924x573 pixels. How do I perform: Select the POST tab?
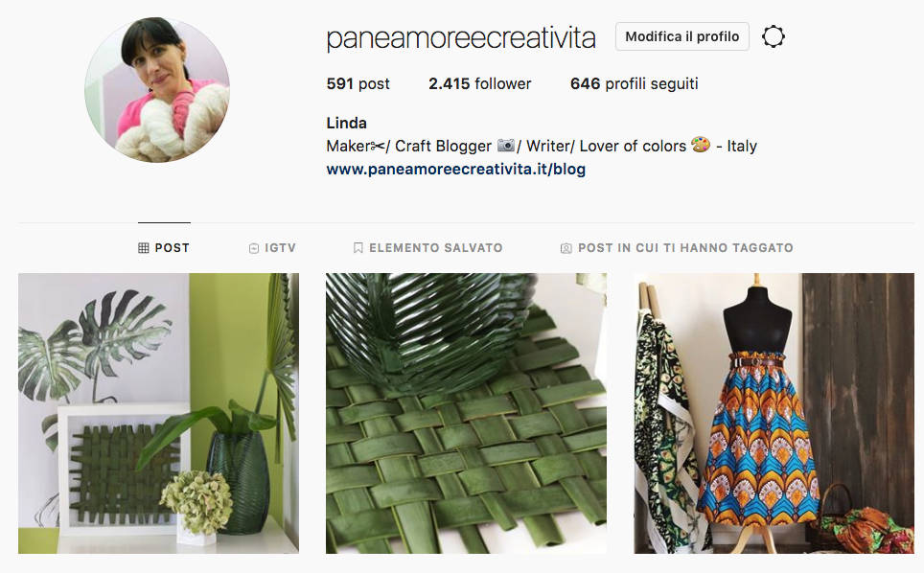(x=164, y=248)
